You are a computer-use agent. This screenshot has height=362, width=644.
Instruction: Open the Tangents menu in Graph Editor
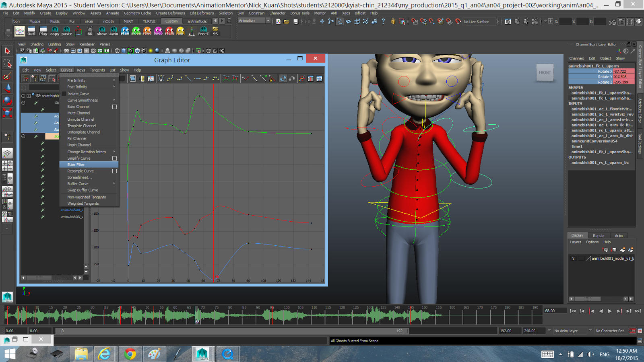97,70
